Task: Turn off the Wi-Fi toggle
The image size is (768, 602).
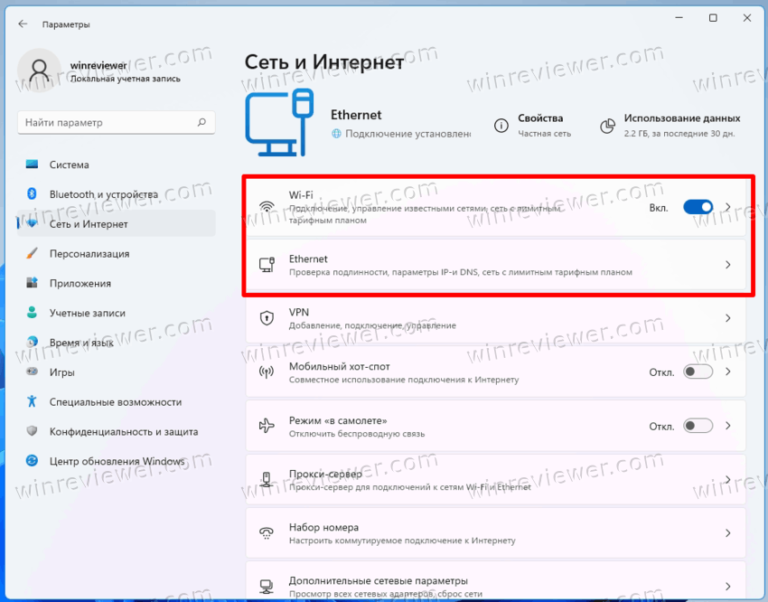Action: coord(697,207)
